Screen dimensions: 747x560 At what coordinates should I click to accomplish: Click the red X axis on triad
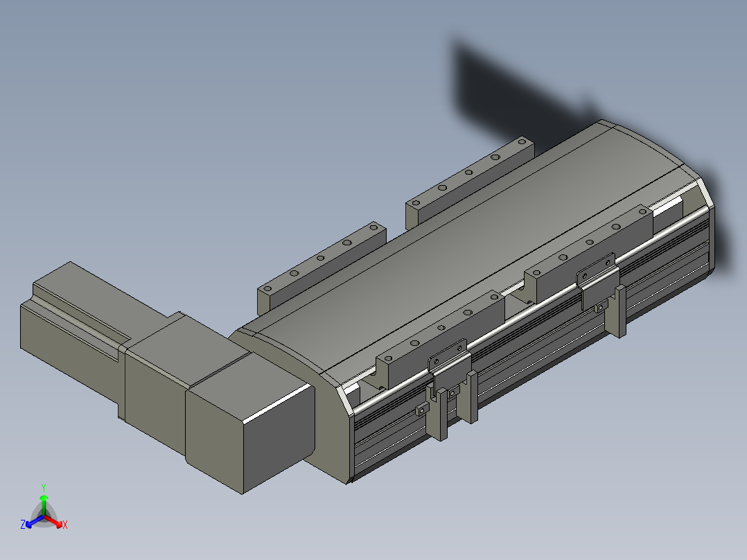55,521
